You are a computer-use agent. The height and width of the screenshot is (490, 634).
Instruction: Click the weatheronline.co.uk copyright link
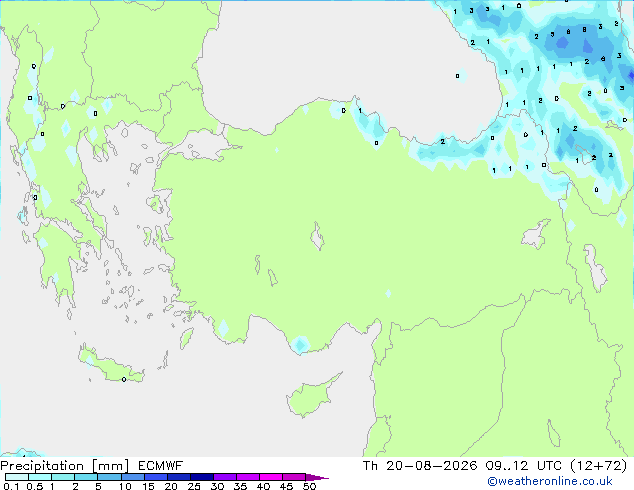point(550,481)
